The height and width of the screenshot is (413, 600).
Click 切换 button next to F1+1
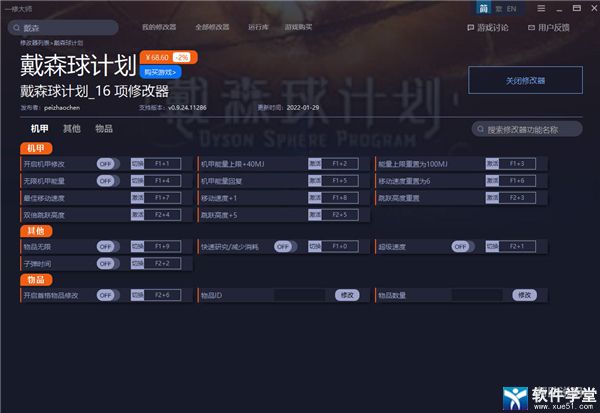pyautogui.click(x=137, y=164)
